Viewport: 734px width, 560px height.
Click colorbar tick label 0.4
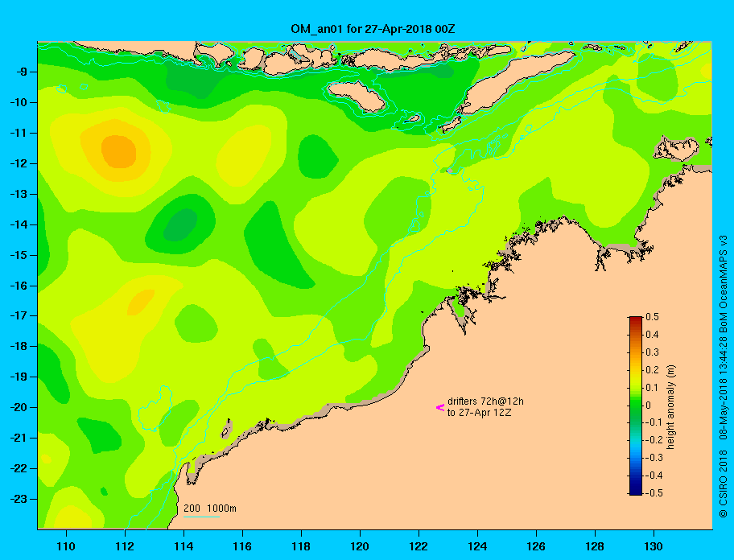click(652, 335)
